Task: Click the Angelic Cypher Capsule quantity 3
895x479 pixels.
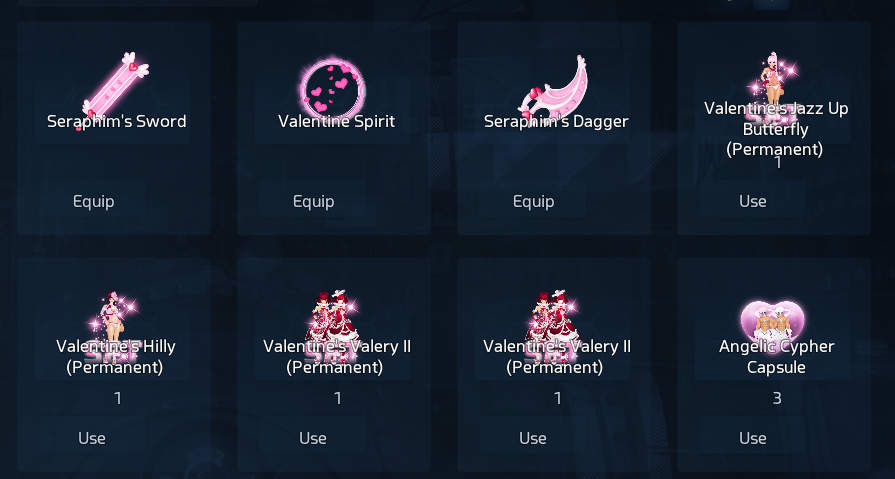Action: coord(777,398)
